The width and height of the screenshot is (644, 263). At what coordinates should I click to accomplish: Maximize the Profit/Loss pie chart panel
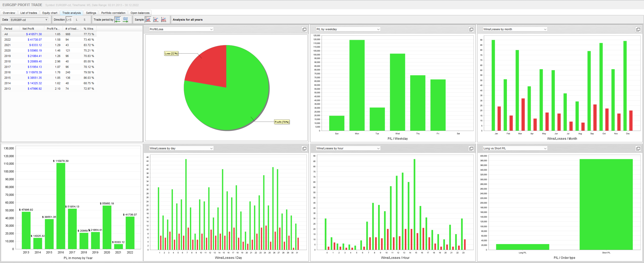click(x=304, y=30)
